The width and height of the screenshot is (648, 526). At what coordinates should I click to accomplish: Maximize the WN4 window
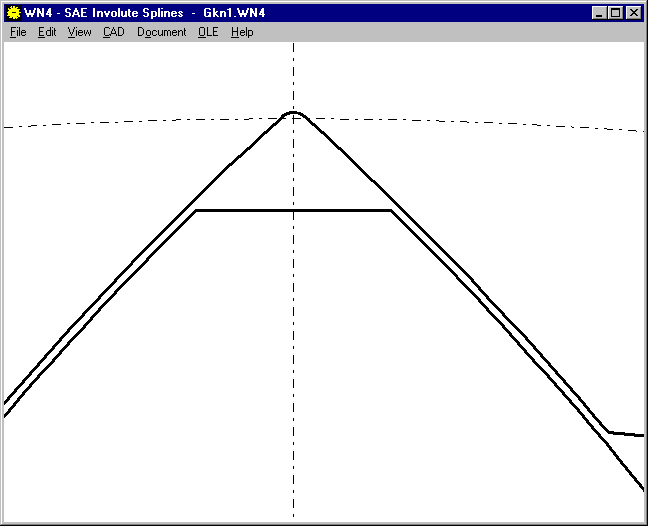point(615,13)
